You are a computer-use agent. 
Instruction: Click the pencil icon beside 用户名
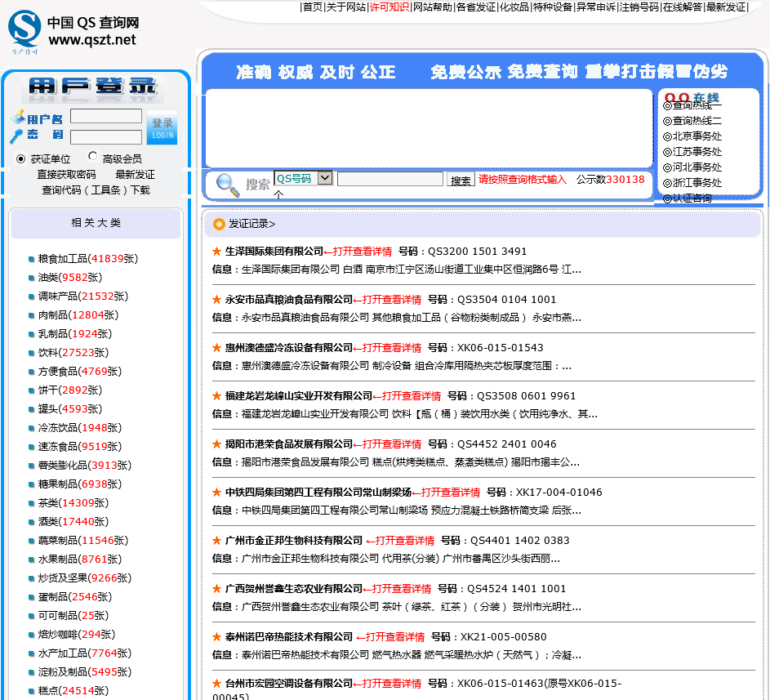click(x=18, y=118)
